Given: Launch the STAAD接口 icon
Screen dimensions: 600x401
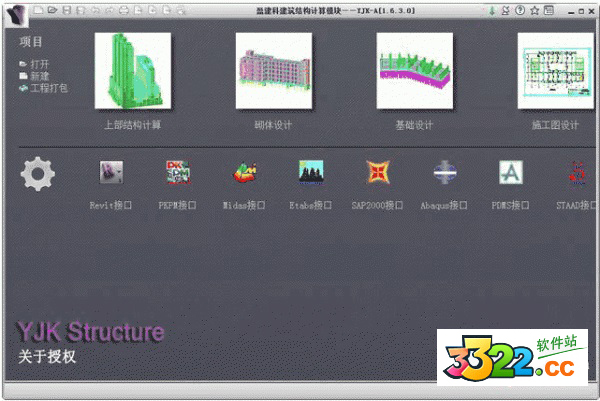Looking at the screenshot, I should [577, 173].
